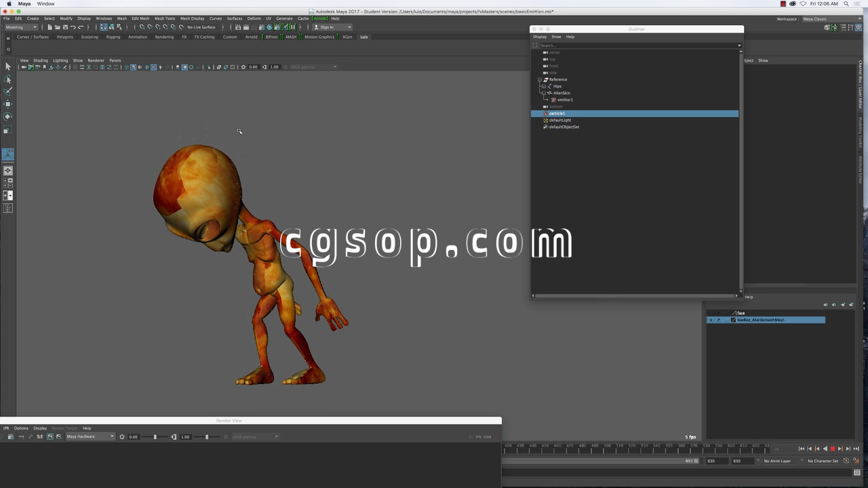Image resolution: width=868 pixels, height=488 pixels.
Task: Click the defaultLight node icon
Action: tap(545, 120)
